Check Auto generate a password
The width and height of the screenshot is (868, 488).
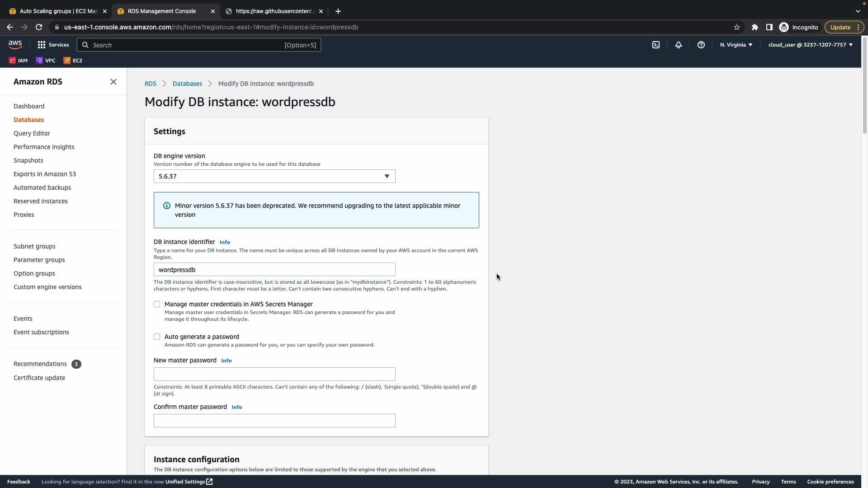157,337
